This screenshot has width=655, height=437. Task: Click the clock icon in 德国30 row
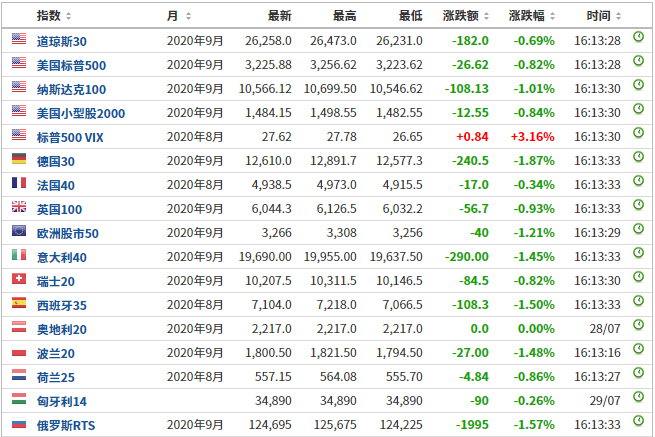[x=638, y=157]
